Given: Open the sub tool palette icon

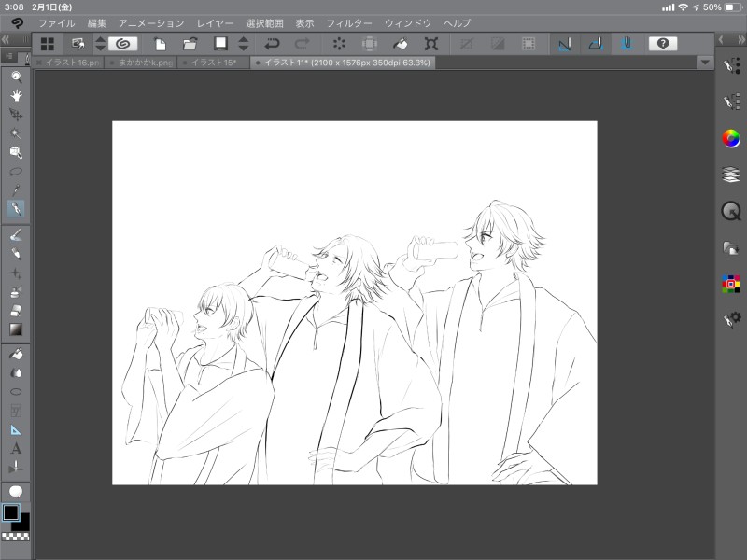Looking at the screenshot, I should tap(732, 65).
